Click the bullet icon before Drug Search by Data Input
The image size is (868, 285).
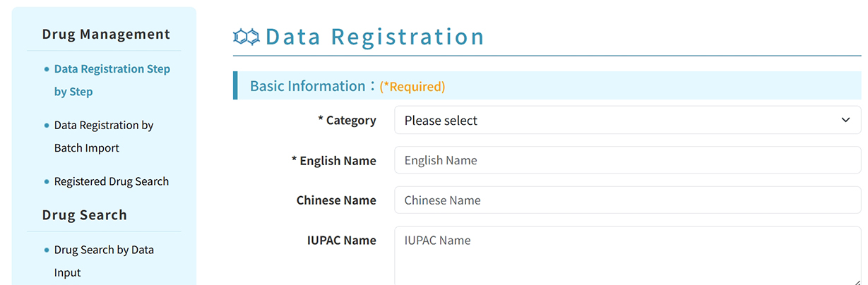point(47,250)
